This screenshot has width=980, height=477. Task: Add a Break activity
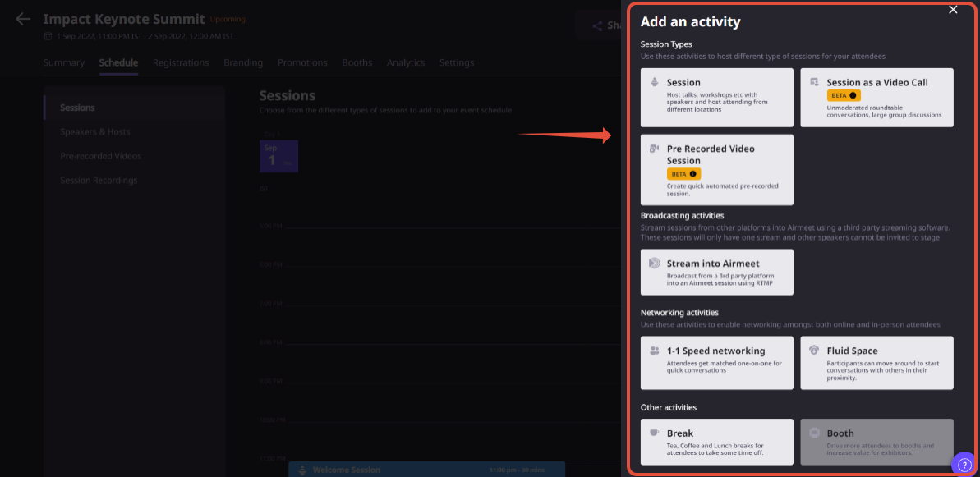pos(717,442)
